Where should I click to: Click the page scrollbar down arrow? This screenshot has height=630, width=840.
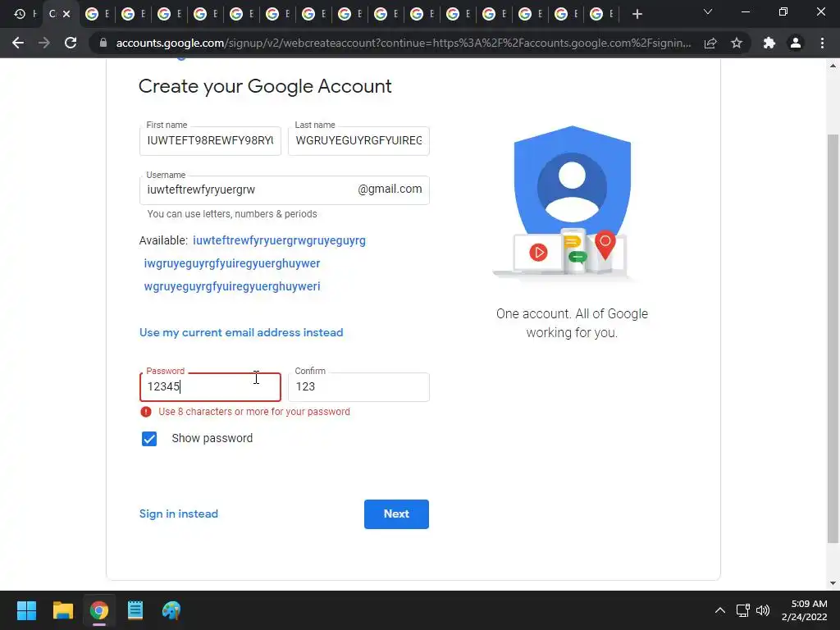pos(833,583)
